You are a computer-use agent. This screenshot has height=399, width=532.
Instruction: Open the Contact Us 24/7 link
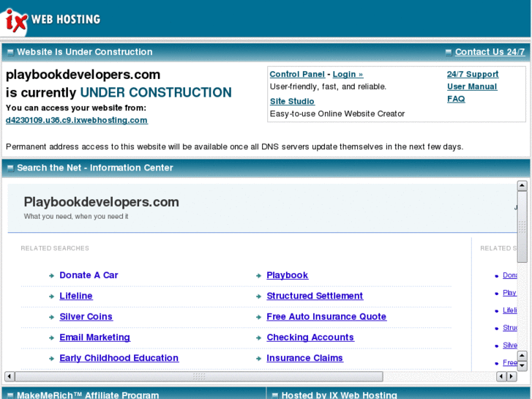[x=490, y=52]
